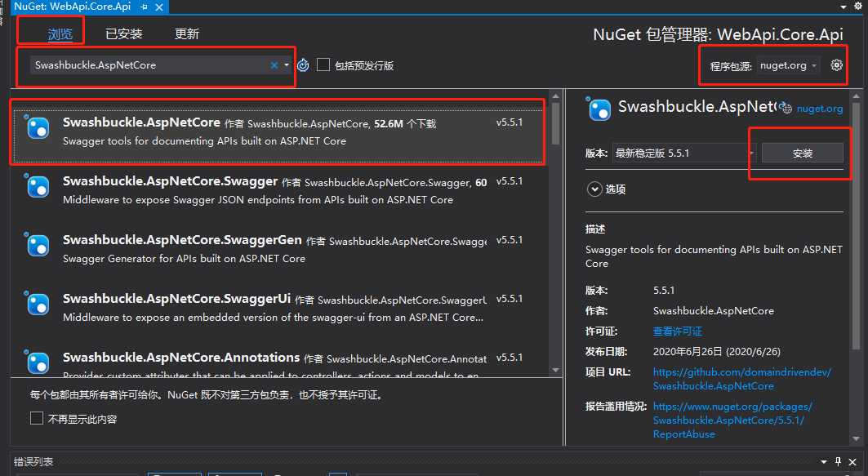Open the nuget.org link in details header
Image resolution: width=868 pixels, height=476 pixels.
tap(820, 109)
